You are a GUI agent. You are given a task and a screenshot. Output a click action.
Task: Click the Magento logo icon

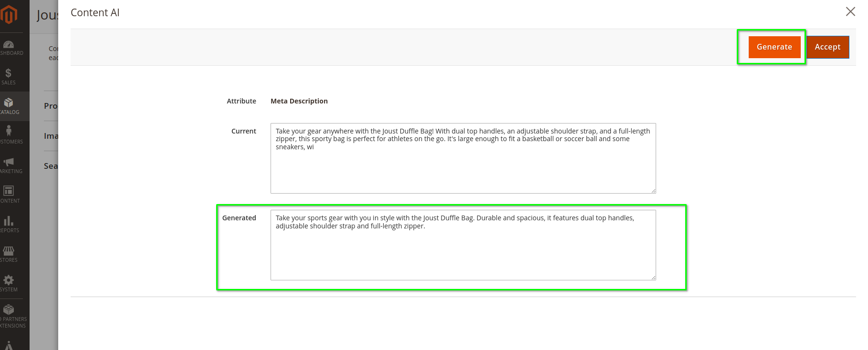click(x=9, y=14)
